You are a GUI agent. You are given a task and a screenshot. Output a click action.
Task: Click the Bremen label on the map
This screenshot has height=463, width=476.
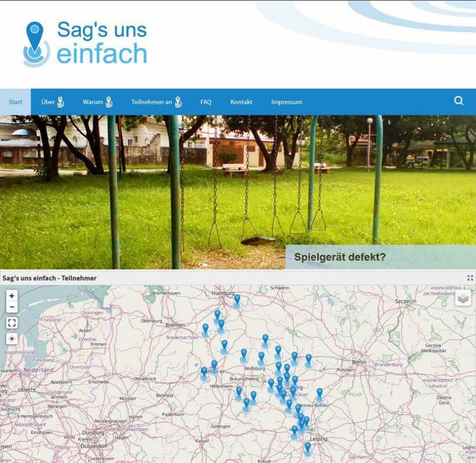point(175,325)
